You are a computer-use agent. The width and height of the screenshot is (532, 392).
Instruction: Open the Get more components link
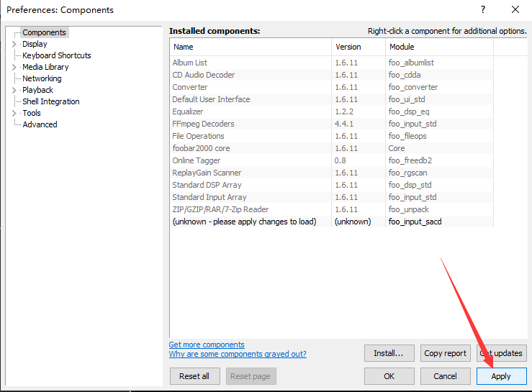(x=207, y=345)
